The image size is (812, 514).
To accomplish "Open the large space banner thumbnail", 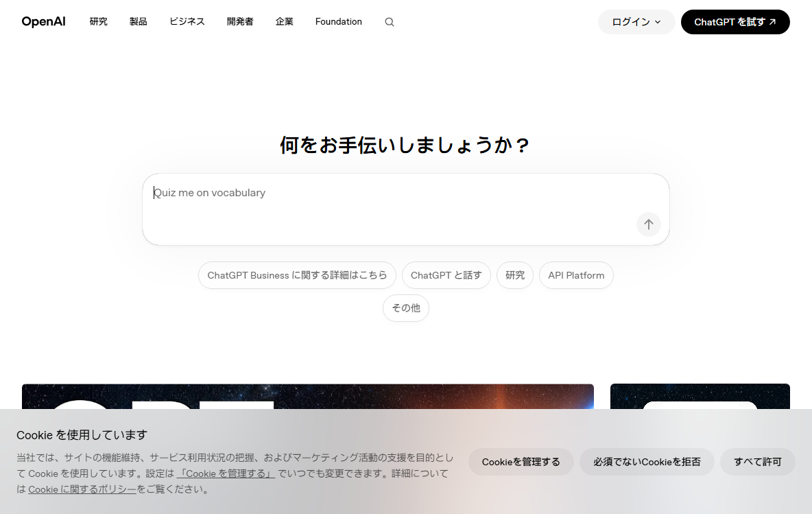I will click(308, 397).
